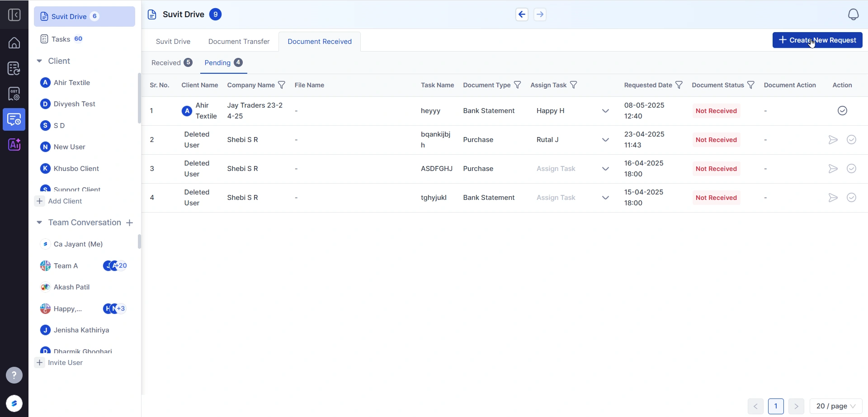Viewport: 868px width, 417px height.
Task: Open the GST settings icon in left rail
Action: coord(14,94)
